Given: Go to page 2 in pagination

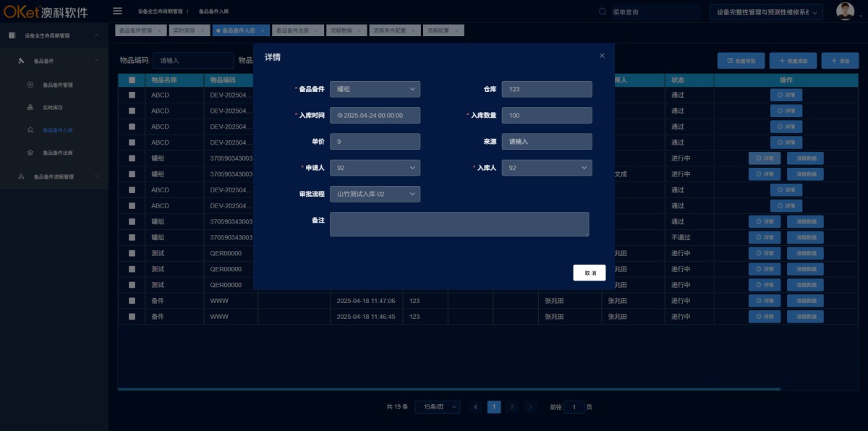Looking at the screenshot, I should (512, 406).
